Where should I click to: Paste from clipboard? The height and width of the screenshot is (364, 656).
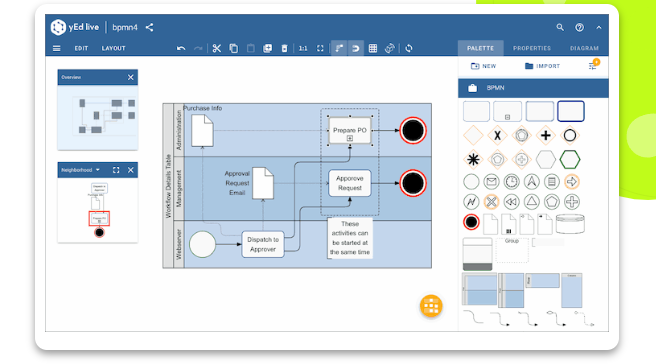click(x=251, y=48)
